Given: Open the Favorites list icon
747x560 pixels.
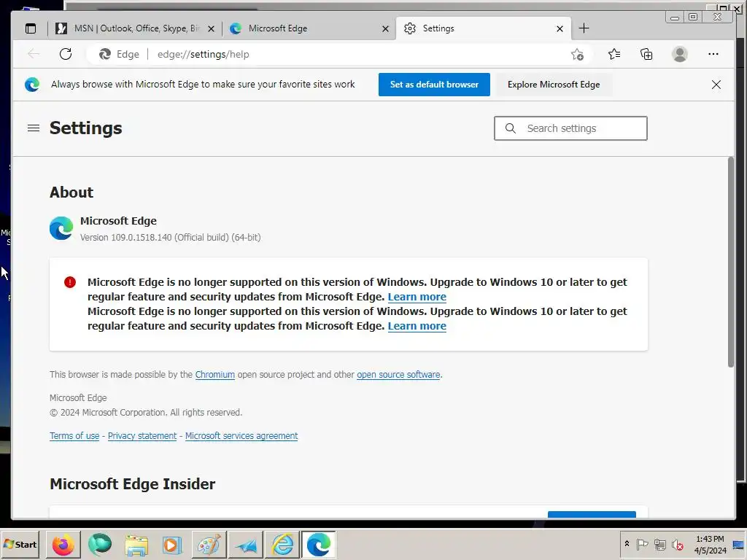Looking at the screenshot, I should pos(614,54).
